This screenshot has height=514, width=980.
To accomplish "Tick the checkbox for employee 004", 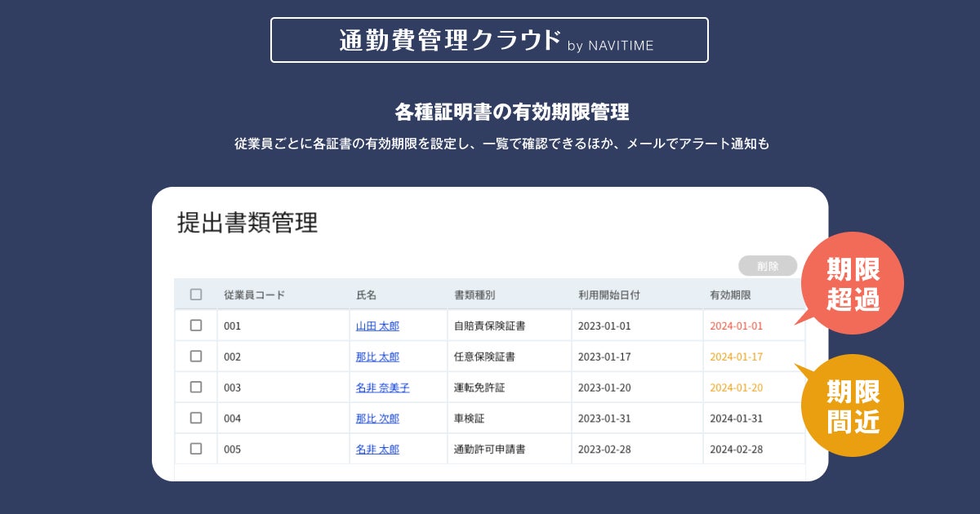I will [x=196, y=418].
